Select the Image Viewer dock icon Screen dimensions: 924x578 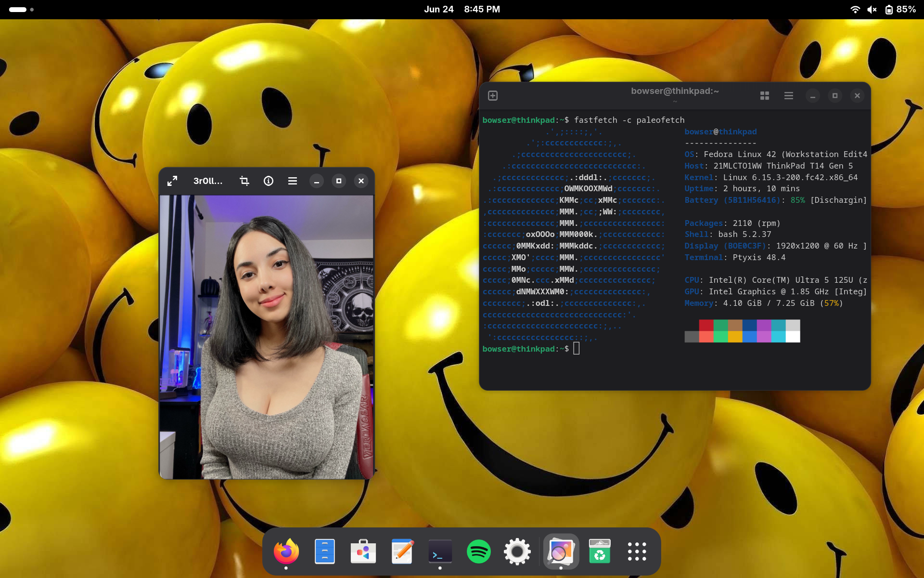click(561, 552)
